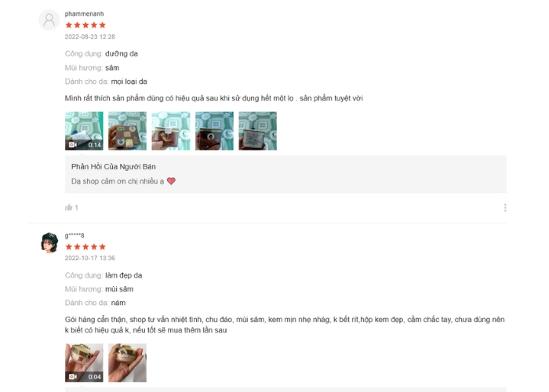Open three-dot options menu on first review
The image size is (549, 392).
505,208
